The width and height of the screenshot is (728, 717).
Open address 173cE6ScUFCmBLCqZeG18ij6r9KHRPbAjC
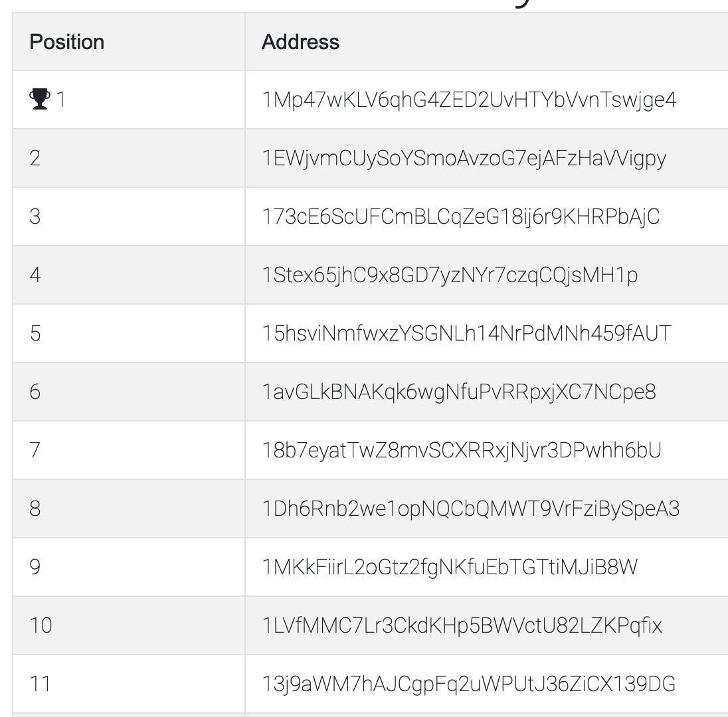(x=460, y=216)
